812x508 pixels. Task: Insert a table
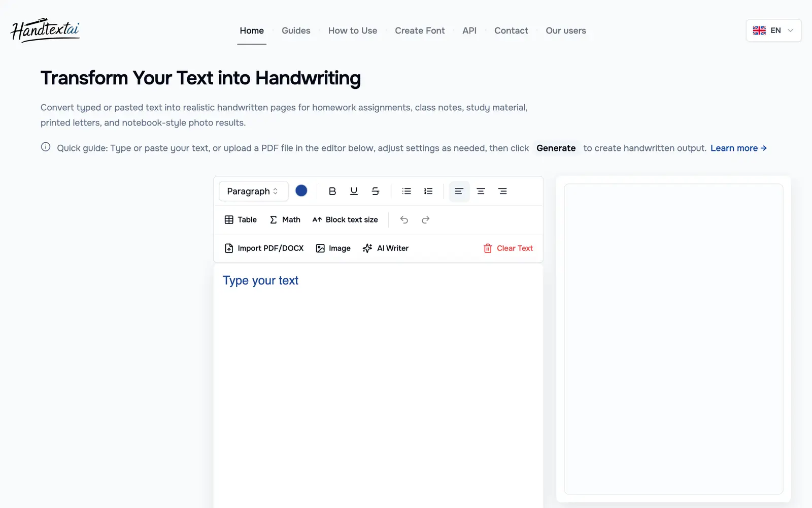tap(241, 219)
